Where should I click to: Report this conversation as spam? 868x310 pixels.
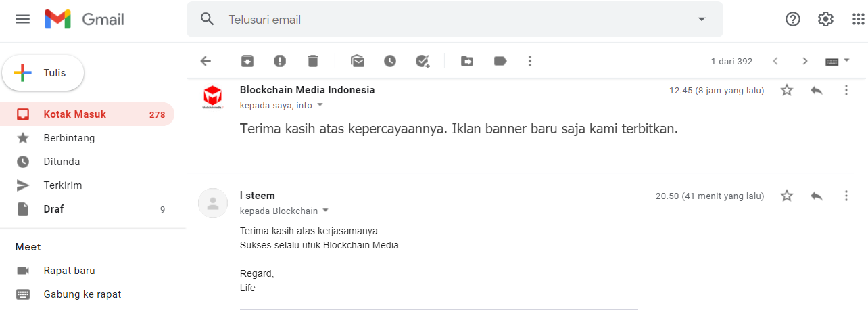pos(280,61)
